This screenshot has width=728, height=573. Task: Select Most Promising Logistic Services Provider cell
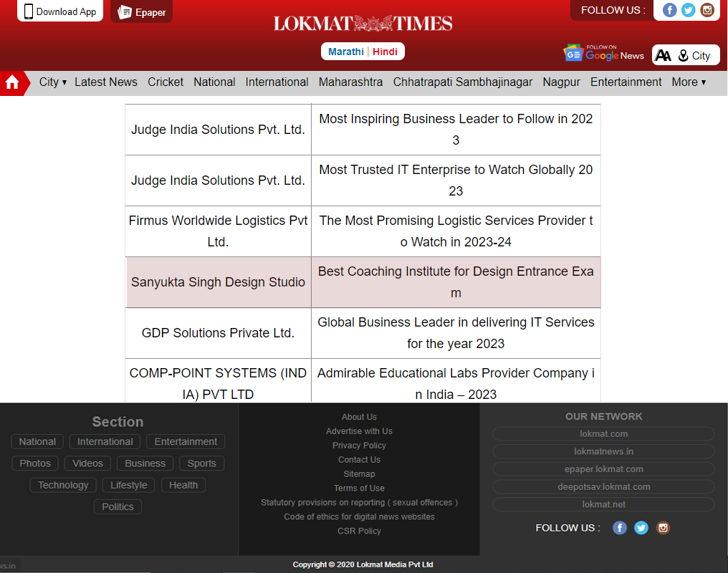[456, 231]
